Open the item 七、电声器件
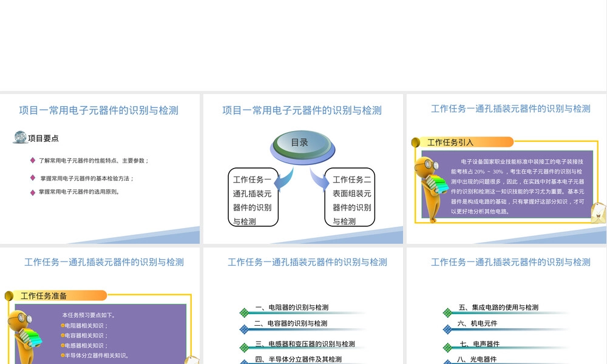This screenshot has height=364, width=607. [x=480, y=343]
